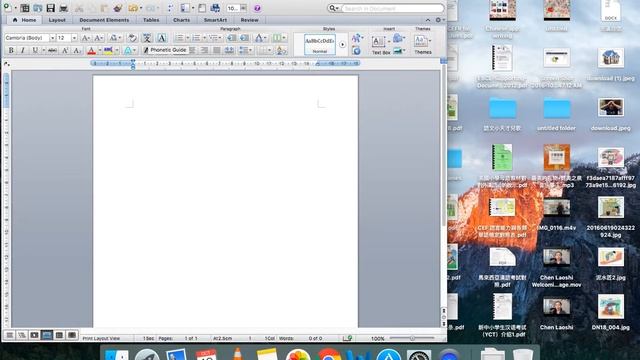Toggle superscript formatting
The image size is (640, 360).
[x=65, y=50]
